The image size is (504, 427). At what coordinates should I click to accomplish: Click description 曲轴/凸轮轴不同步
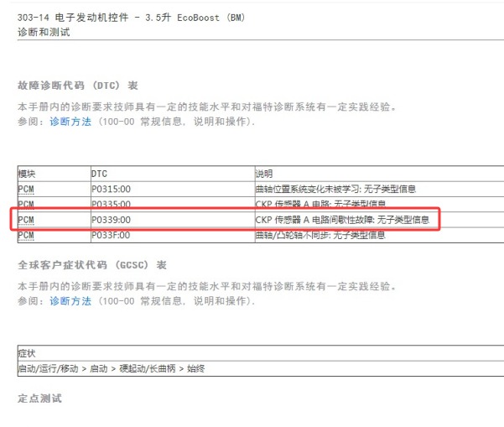tap(320, 235)
